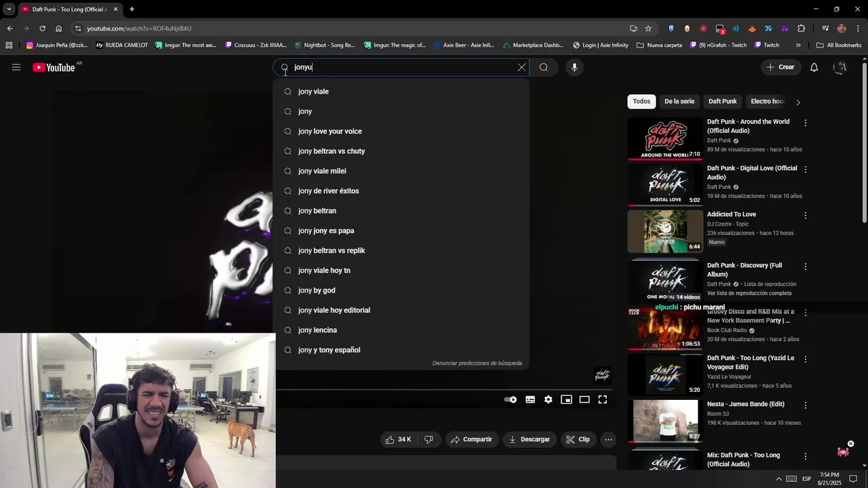Open the Chrome three-dot menu

tap(857, 28)
